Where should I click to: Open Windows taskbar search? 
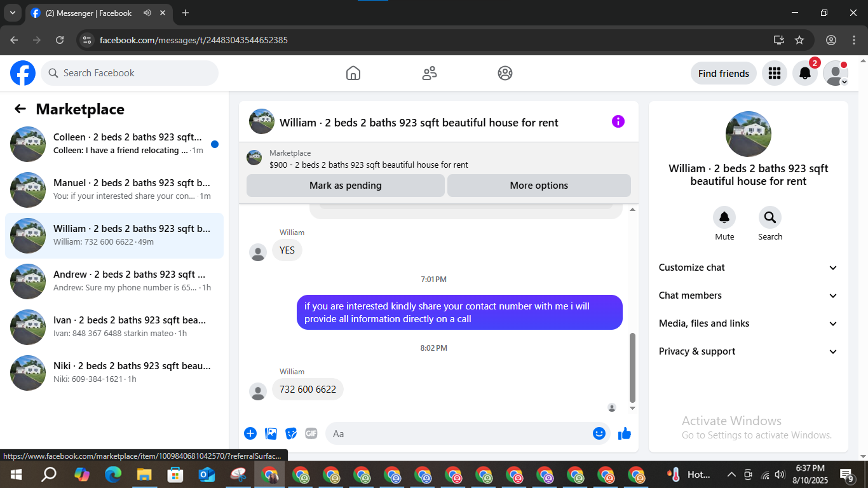click(48, 475)
